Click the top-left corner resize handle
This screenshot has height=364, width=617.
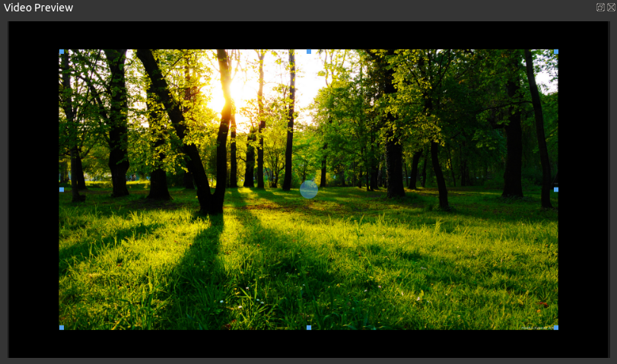62,52
